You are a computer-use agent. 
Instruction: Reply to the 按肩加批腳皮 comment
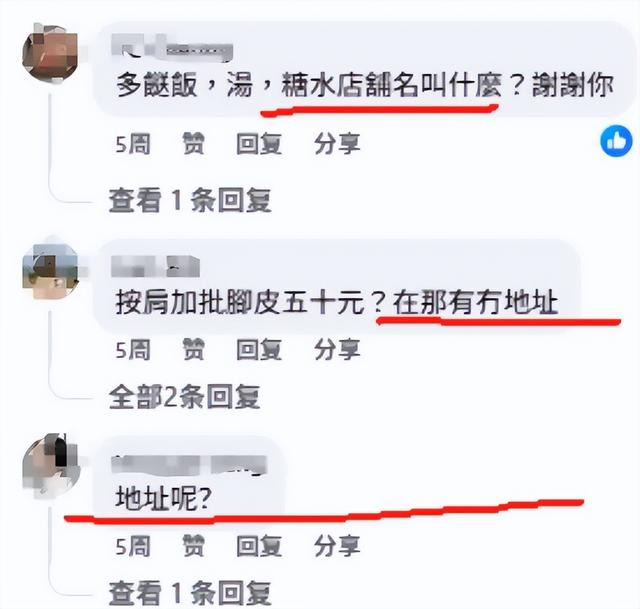(x=259, y=350)
